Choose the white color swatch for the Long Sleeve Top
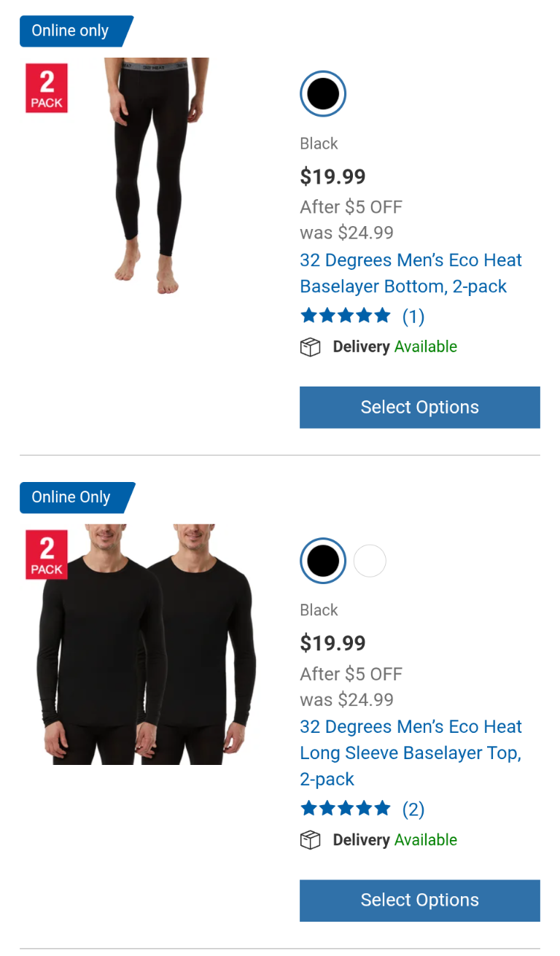The height and width of the screenshot is (956, 560). [370, 561]
